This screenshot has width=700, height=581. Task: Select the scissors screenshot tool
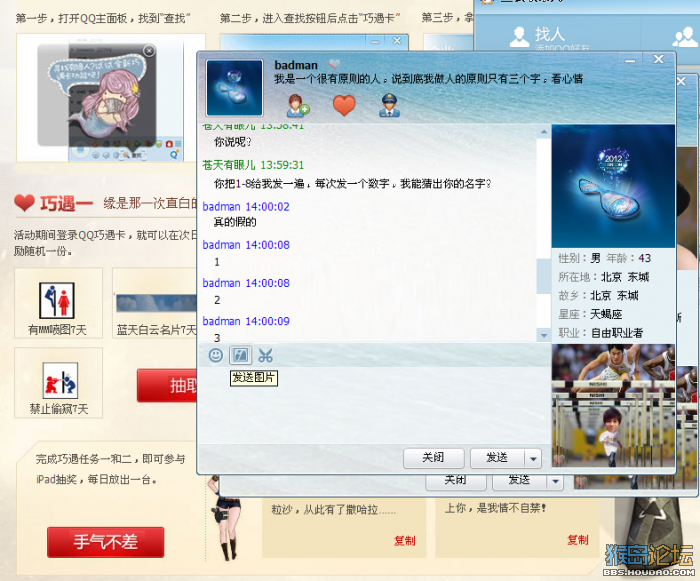265,355
